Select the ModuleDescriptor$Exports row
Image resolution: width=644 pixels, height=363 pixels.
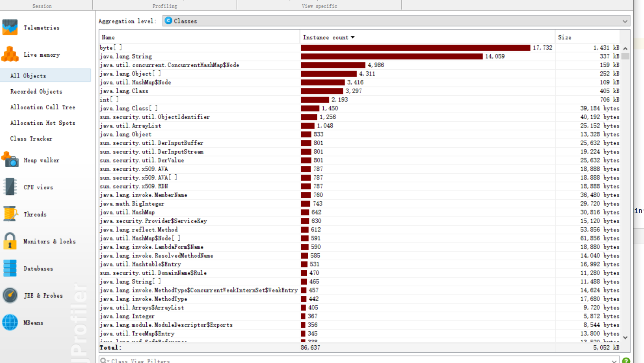(360, 325)
